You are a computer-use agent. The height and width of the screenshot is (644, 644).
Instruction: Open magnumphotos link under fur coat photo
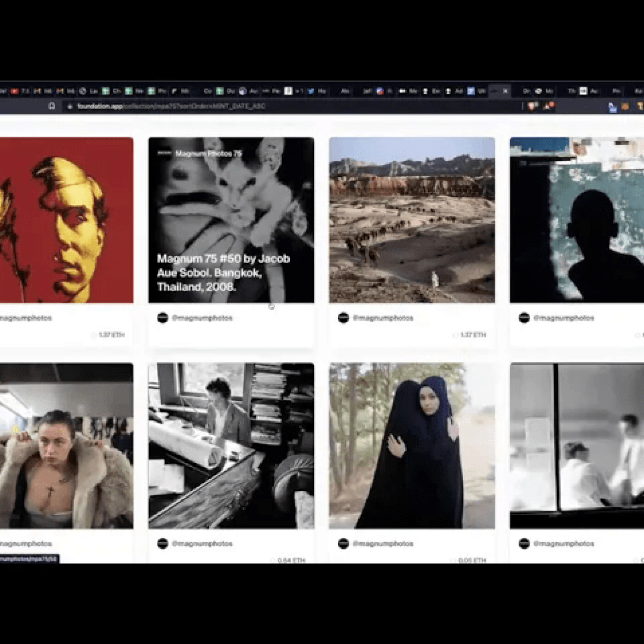click(26, 544)
